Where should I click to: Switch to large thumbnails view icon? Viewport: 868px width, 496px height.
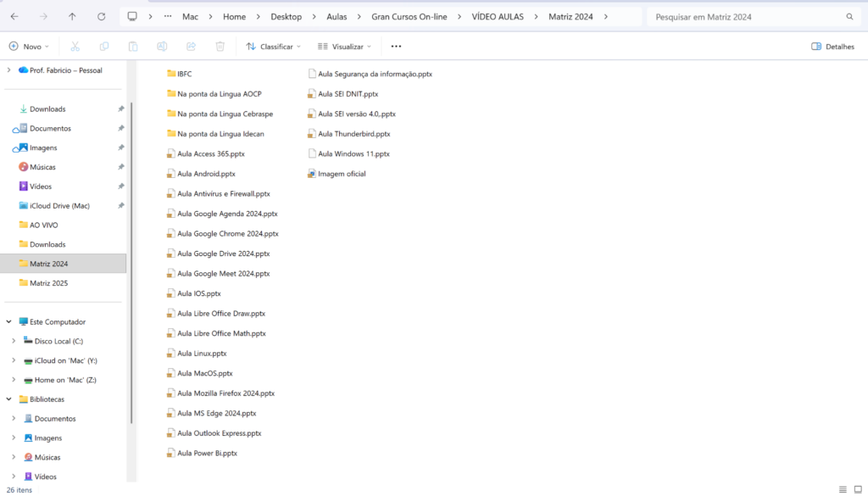(x=858, y=489)
